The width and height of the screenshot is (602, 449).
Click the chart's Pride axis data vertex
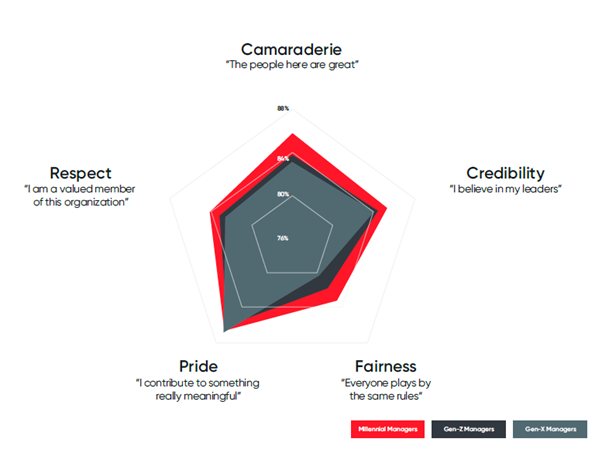[x=225, y=331]
